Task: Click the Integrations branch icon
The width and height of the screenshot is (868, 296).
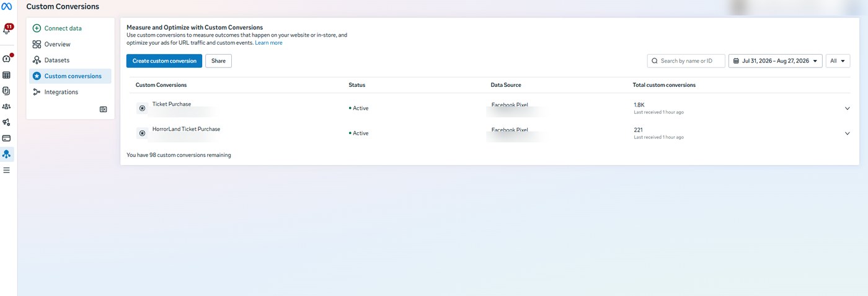Action: (37, 92)
